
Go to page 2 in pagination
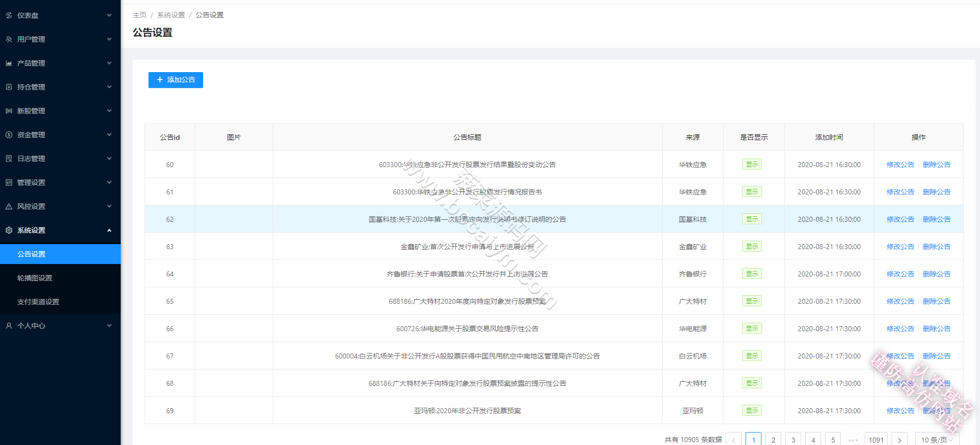point(773,440)
